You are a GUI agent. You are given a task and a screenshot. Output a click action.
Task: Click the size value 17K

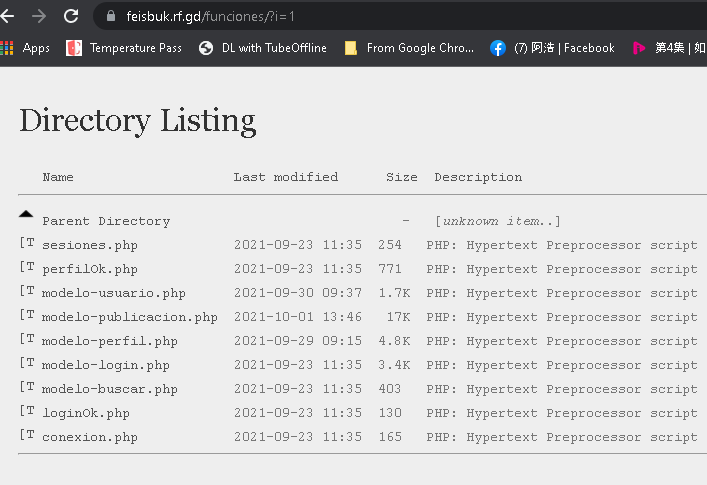coord(399,317)
